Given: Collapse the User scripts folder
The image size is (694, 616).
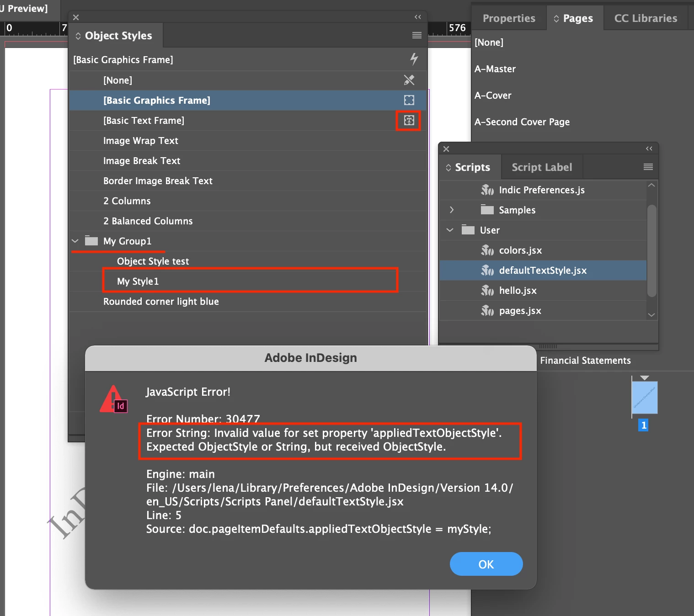Looking at the screenshot, I should (x=450, y=230).
